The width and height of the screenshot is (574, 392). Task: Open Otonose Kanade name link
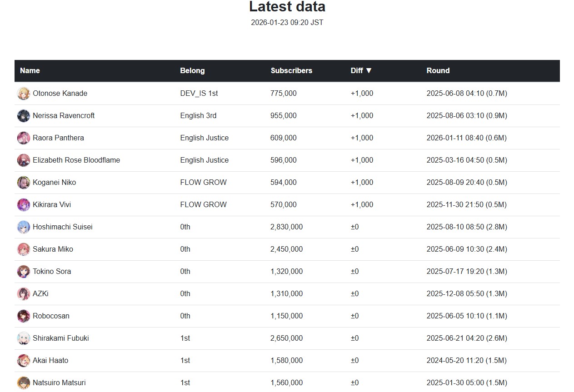point(60,94)
